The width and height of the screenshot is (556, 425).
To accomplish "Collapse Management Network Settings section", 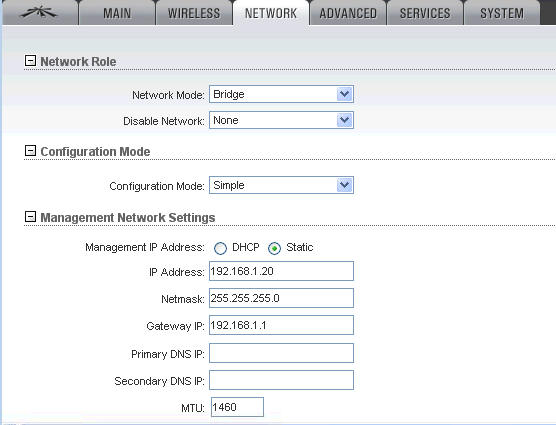I will [30, 217].
